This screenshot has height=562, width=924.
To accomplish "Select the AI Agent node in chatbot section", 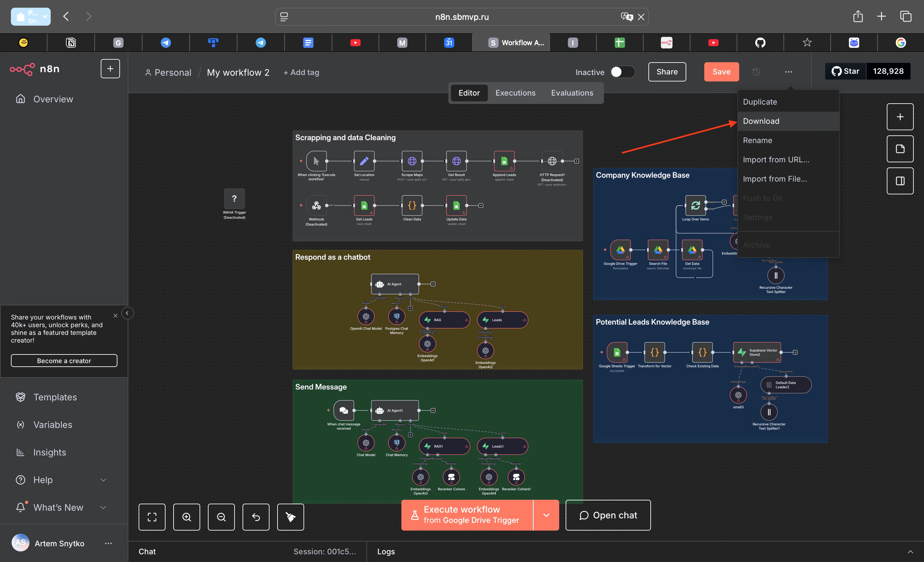I will coord(395,284).
